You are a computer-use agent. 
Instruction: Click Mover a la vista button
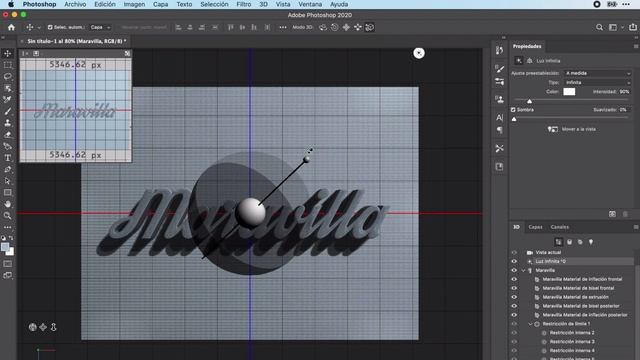(x=572, y=129)
